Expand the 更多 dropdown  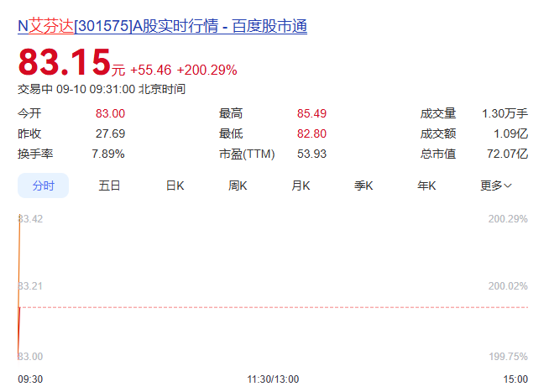(x=496, y=186)
